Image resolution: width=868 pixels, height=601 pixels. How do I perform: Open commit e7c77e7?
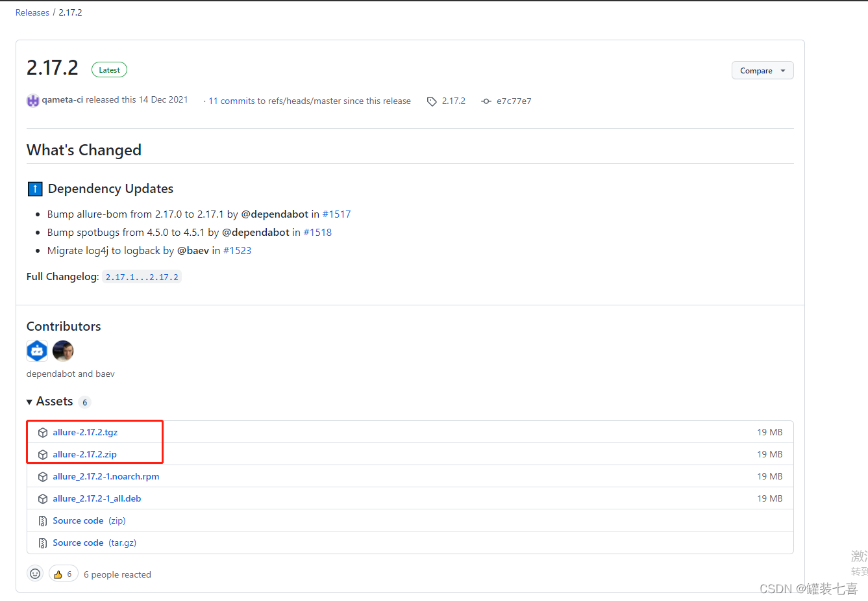point(514,101)
